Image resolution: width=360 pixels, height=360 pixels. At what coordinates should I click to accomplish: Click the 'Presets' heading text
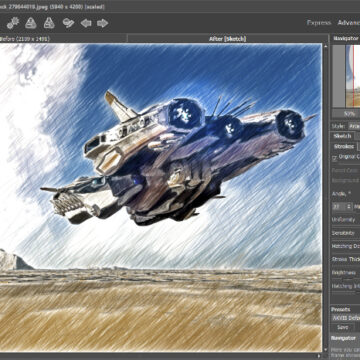(x=341, y=309)
